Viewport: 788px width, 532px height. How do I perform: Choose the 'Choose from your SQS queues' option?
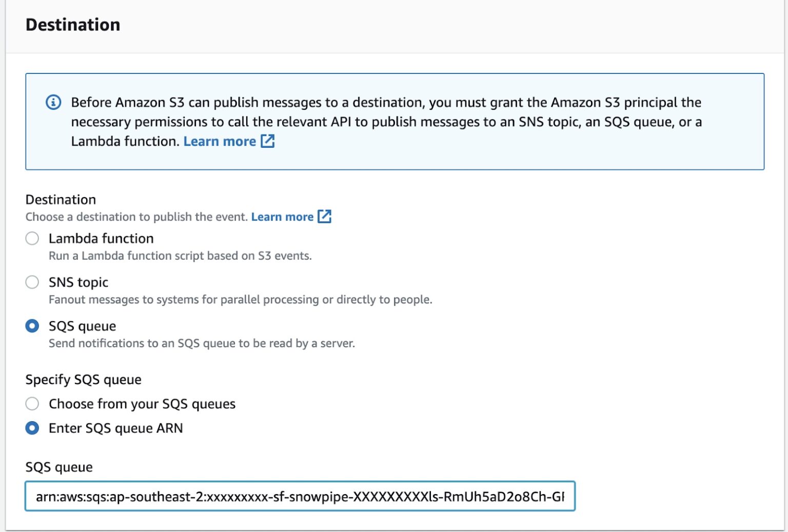coord(32,404)
